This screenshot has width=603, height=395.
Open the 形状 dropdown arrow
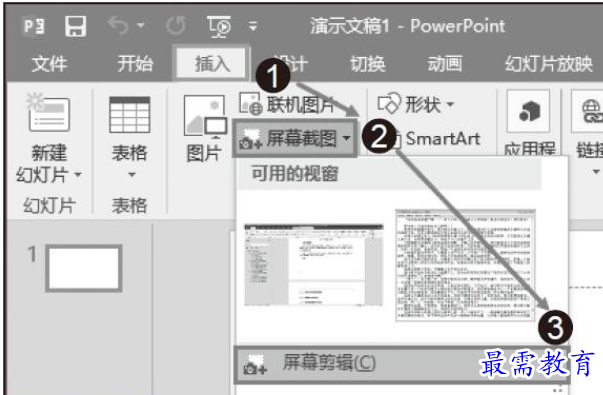450,104
